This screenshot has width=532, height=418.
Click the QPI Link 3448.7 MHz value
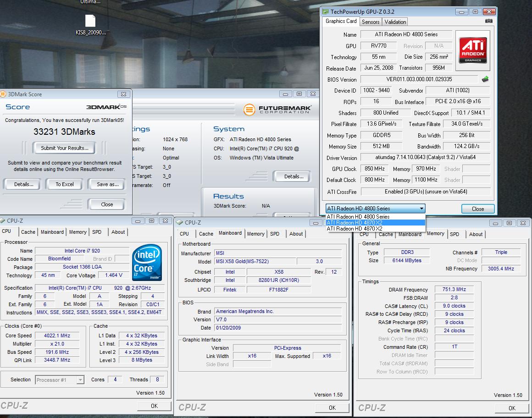[57, 360]
